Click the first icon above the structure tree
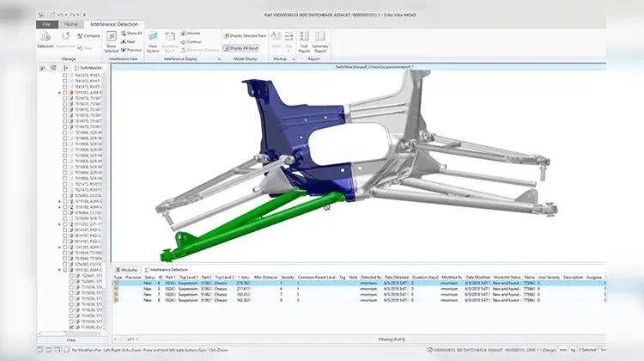 point(42,68)
